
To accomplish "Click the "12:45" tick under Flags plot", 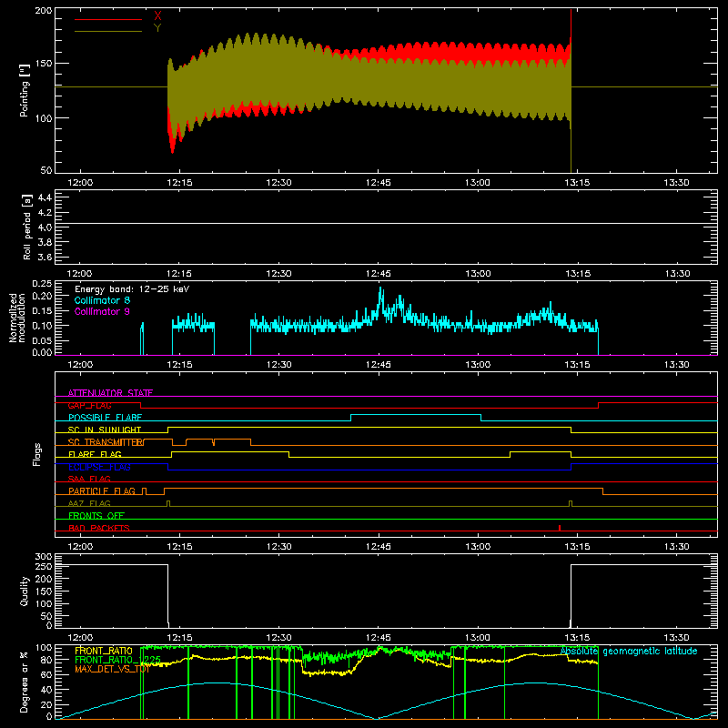I will tap(378, 547).
